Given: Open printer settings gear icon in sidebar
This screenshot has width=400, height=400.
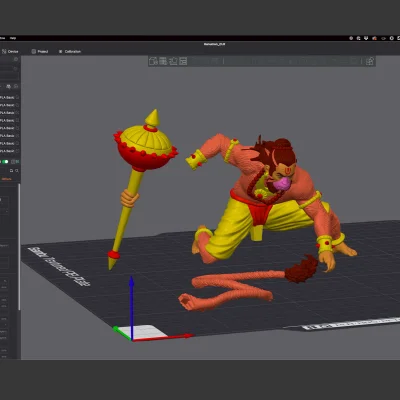Looking at the screenshot, I should tap(16, 59).
